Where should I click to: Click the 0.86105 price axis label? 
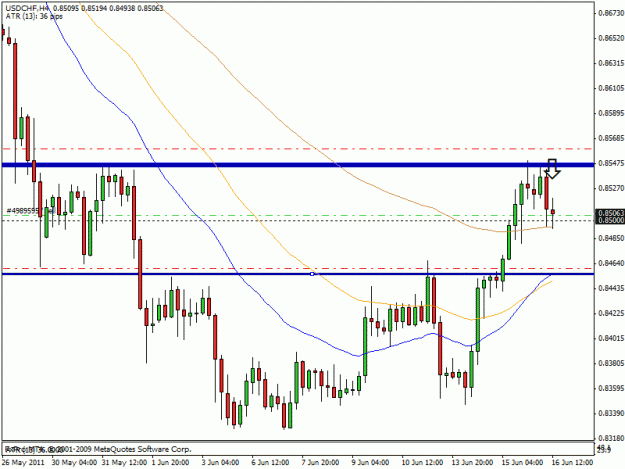[x=611, y=88]
